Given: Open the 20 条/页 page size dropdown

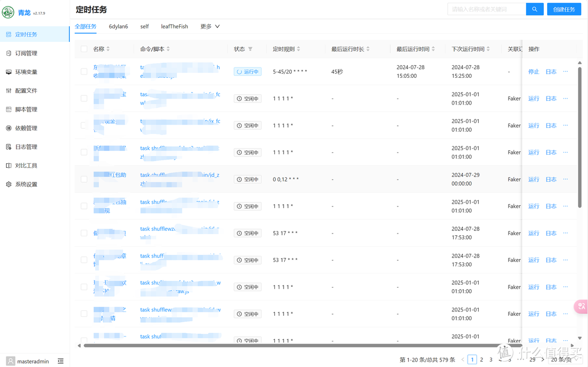Looking at the screenshot, I should pyautogui.click(x=564, y=359).
